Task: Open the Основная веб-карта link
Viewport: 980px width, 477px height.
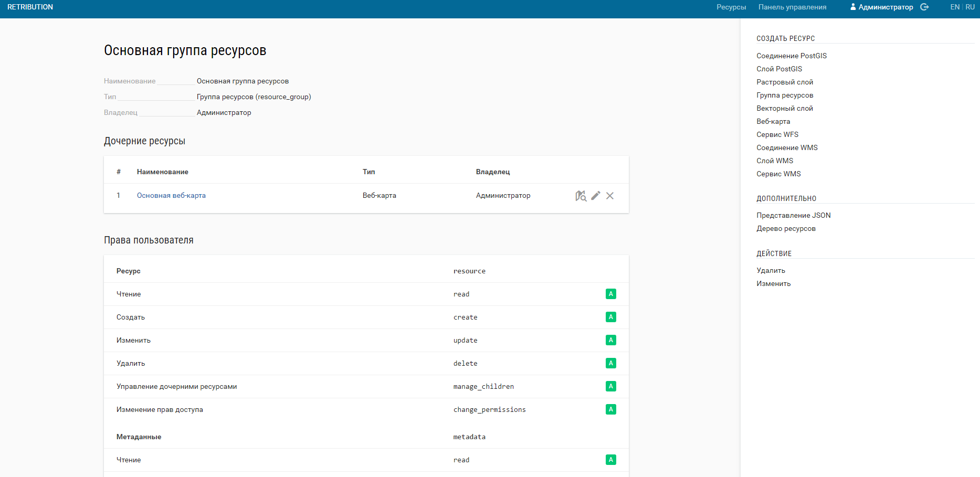Action: [x=171, y=195]
